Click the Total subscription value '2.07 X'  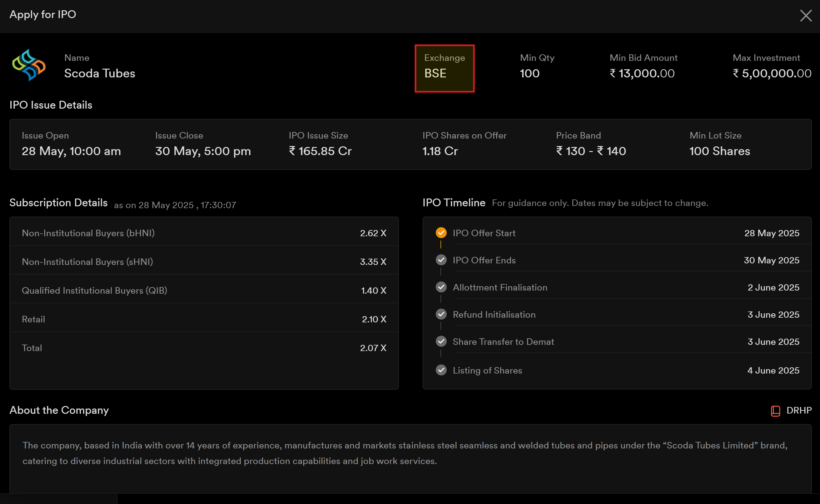click(x=373, y=348)
